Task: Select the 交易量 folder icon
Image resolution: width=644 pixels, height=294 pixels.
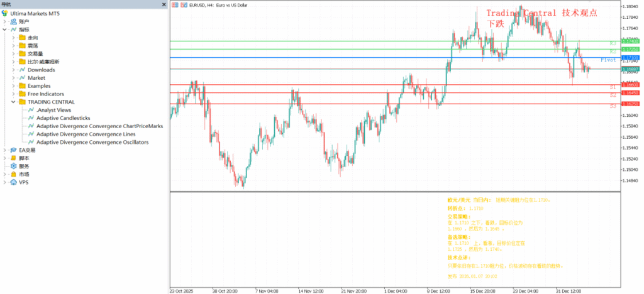Action: pos(22,54)
